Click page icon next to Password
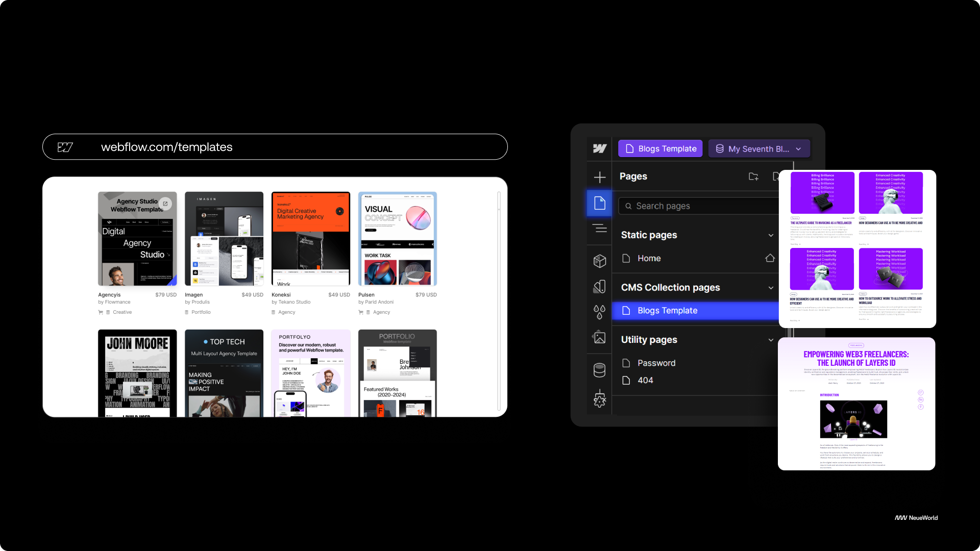This screenshot has height=551, width=980. [626, 363]
